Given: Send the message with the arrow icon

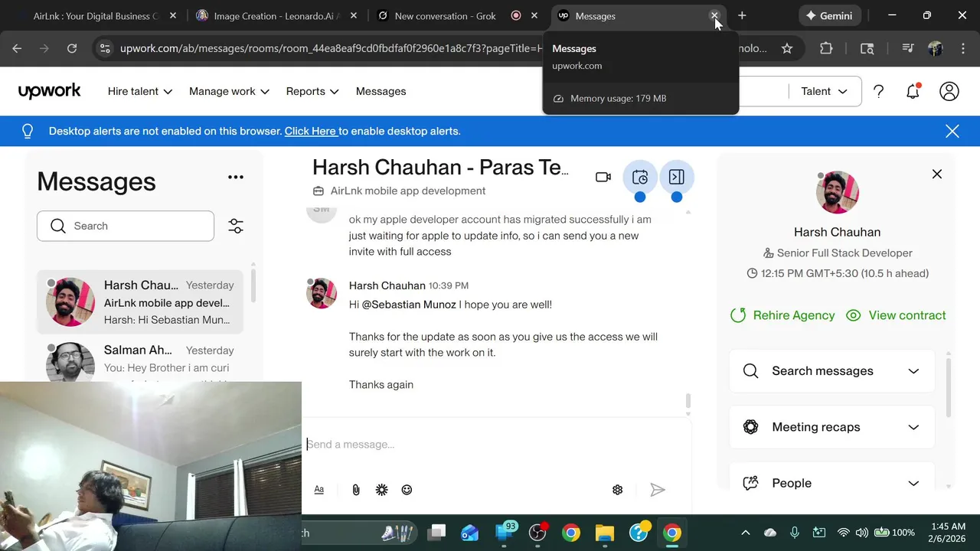Looking at the screenshot, I should click(x=658, y=490).
